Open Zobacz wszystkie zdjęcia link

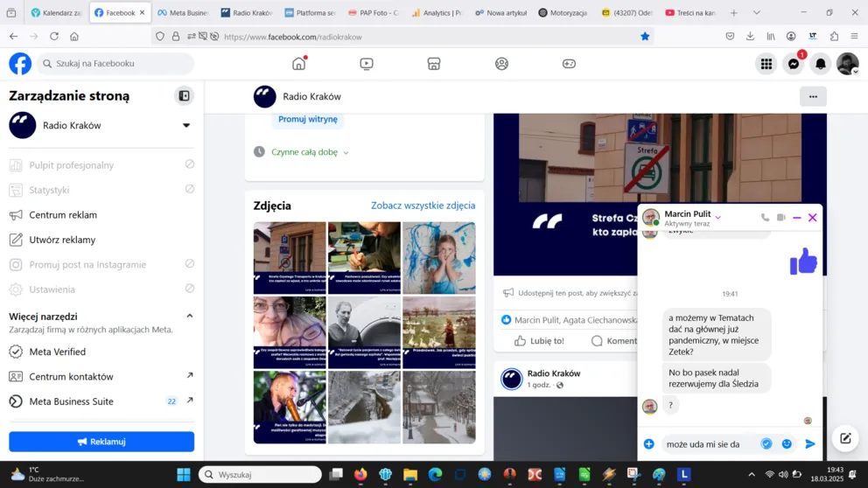pos(423,206)
